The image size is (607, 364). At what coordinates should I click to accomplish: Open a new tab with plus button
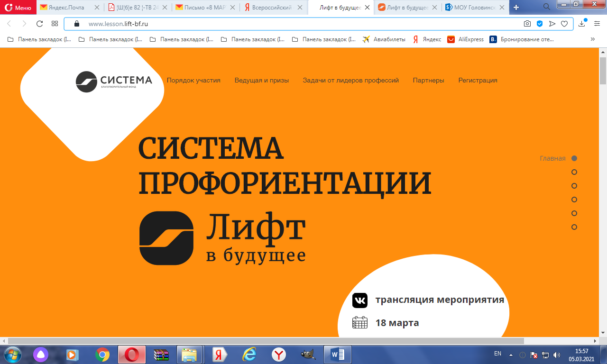516,7
